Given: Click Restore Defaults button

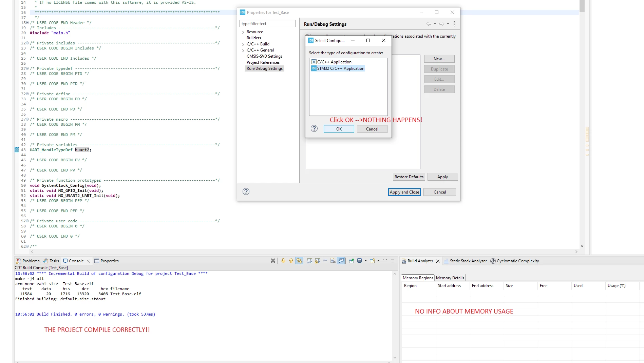Looking at the screenshot, I should pos(409,177).
